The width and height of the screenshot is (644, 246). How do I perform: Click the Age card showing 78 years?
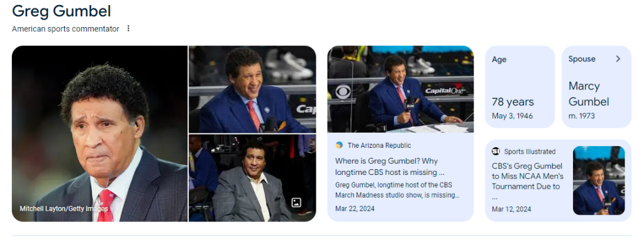pyautogui.click(x=520, y=87)
